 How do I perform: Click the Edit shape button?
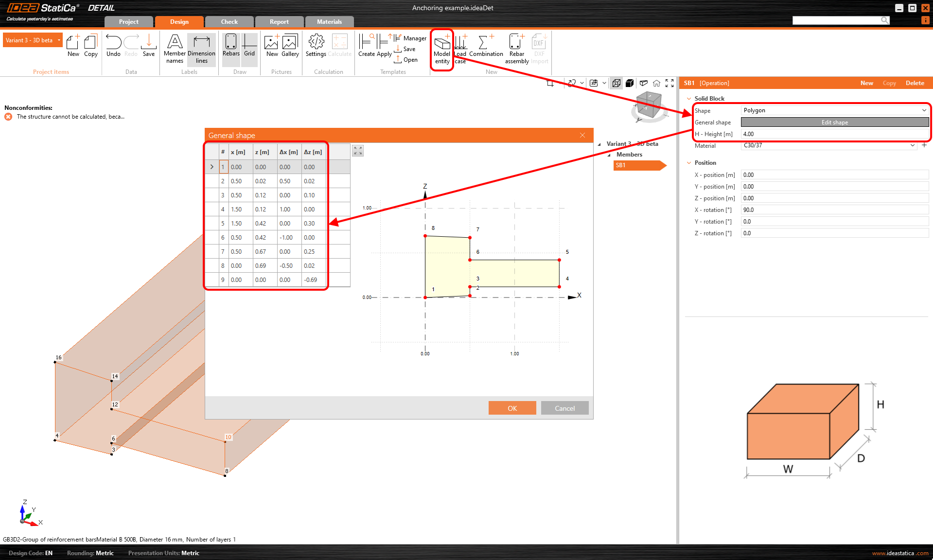pos(834,122)
